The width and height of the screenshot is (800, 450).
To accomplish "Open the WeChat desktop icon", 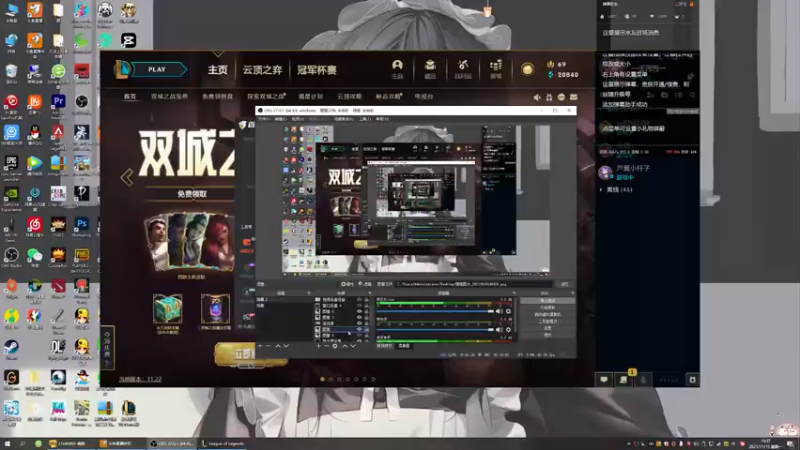I will tap(35, 258).
